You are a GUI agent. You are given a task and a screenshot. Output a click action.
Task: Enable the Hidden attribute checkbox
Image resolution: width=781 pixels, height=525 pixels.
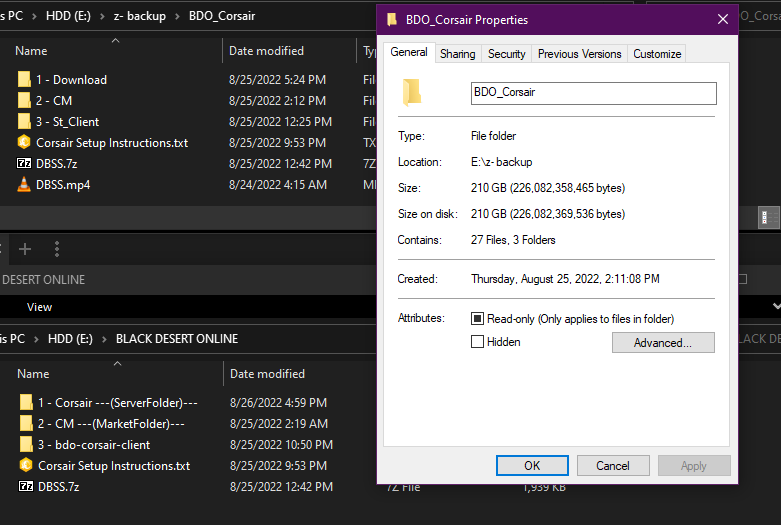[x=477, y=342]
